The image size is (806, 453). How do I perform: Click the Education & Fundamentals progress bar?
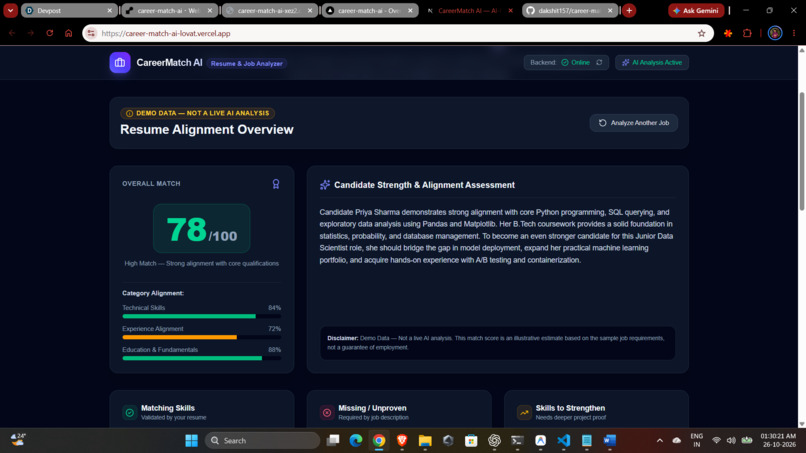pyautogui.click(x=202, y=358)
